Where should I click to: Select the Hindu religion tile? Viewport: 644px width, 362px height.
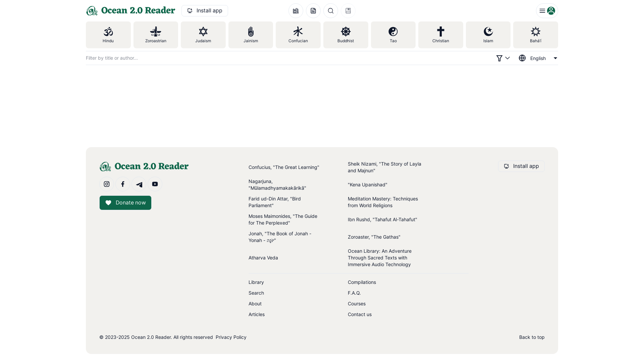[x=108, y=35]
